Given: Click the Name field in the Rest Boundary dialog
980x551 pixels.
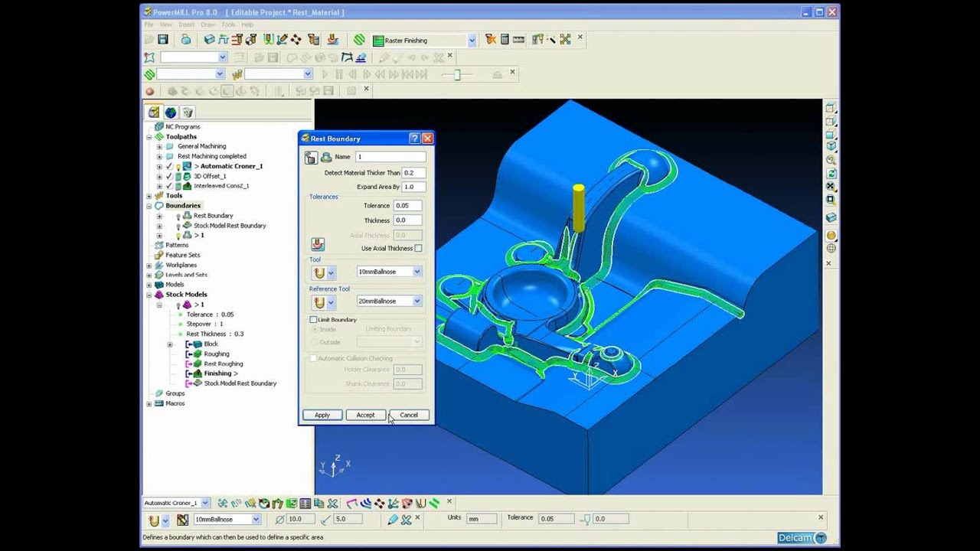Looking at the screenshot, I should coord(390,157).
